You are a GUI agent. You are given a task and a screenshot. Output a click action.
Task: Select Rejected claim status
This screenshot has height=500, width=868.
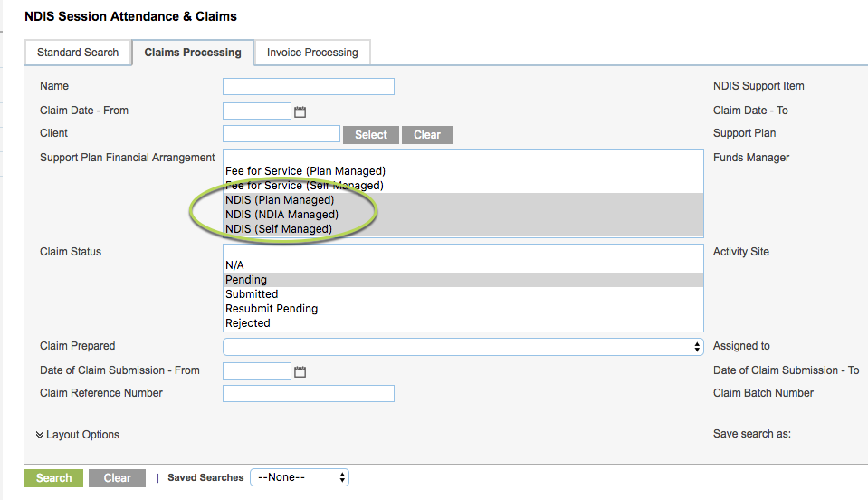coord(463,322)
